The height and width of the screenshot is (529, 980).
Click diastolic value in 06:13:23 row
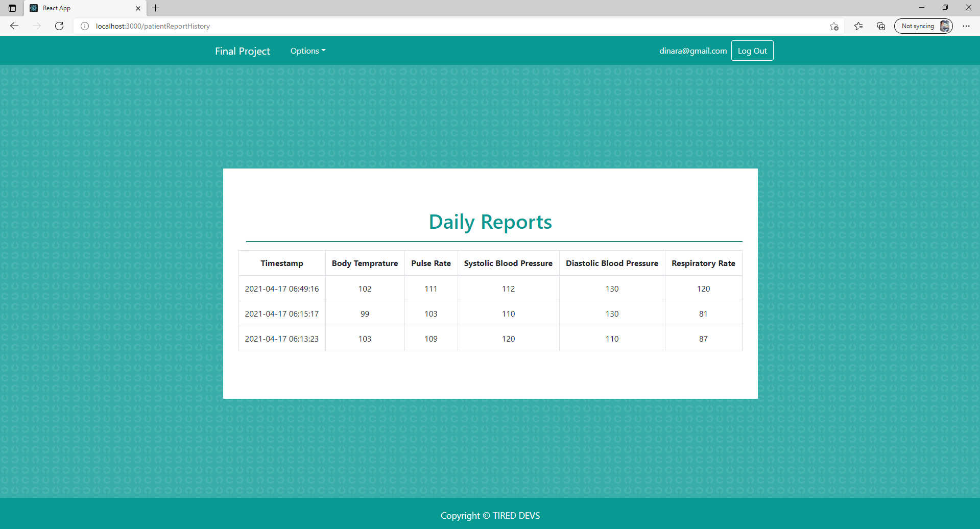point(612,339)
